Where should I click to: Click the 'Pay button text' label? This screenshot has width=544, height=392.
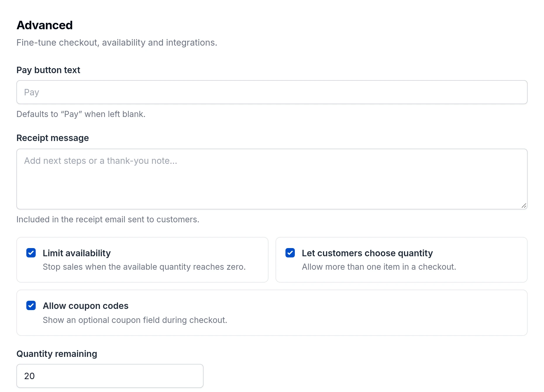pyautogui.click(x=48, y=70)
